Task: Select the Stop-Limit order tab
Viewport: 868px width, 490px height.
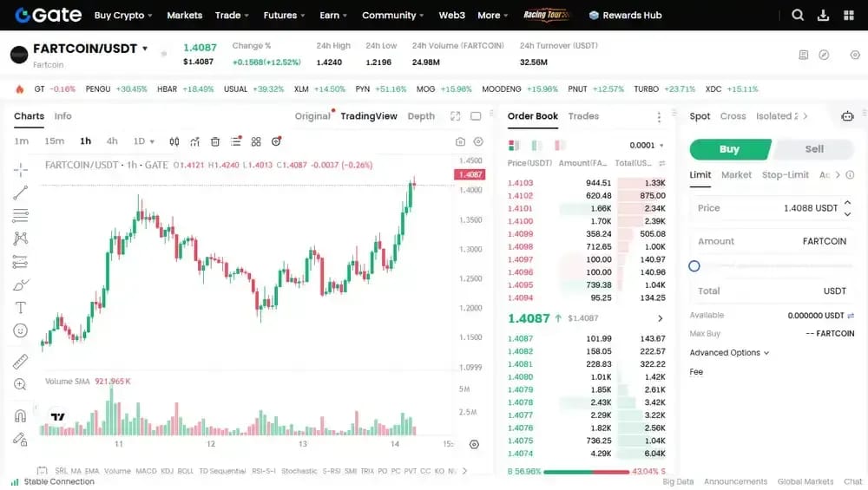Action: (785, 175)
